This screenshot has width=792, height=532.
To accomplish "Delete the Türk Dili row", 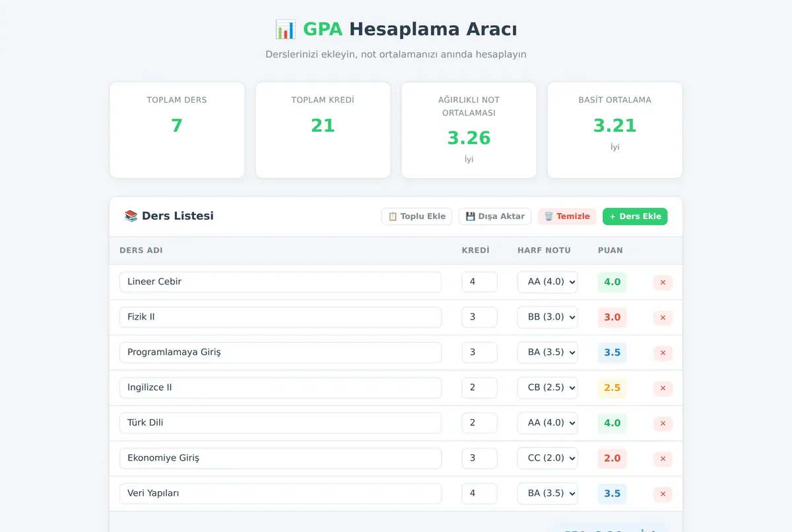I will pos(663,424).
